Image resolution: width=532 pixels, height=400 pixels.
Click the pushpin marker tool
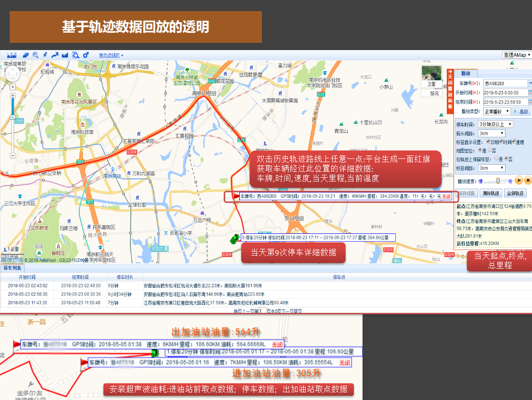45,55
